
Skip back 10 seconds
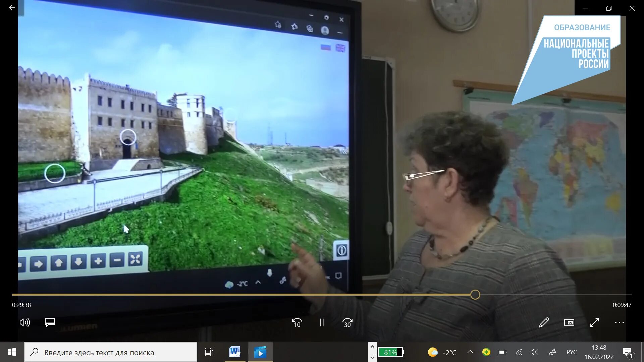click(x=297, y=322)
